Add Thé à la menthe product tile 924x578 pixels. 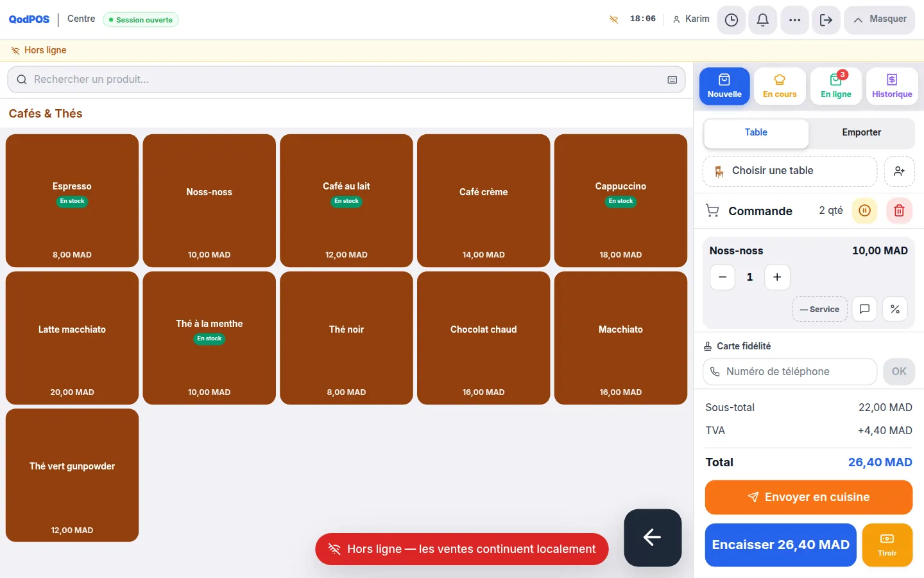[x=209, y=338]
